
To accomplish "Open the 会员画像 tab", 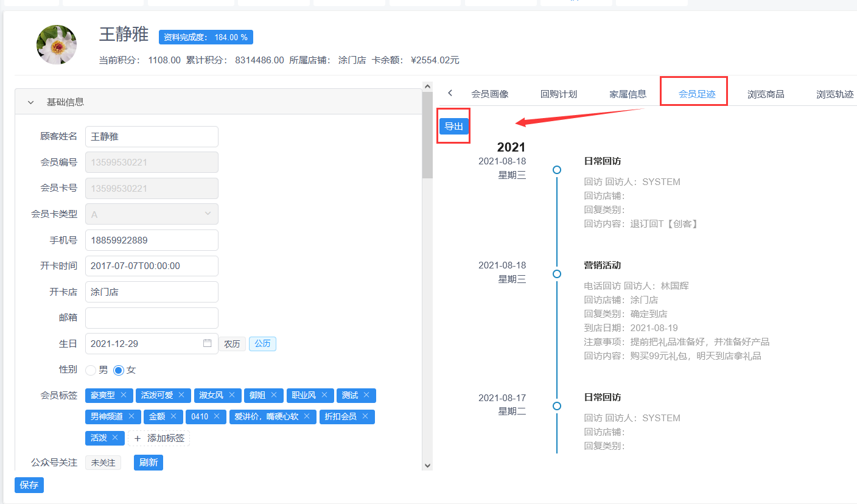I will click(490, 94).
